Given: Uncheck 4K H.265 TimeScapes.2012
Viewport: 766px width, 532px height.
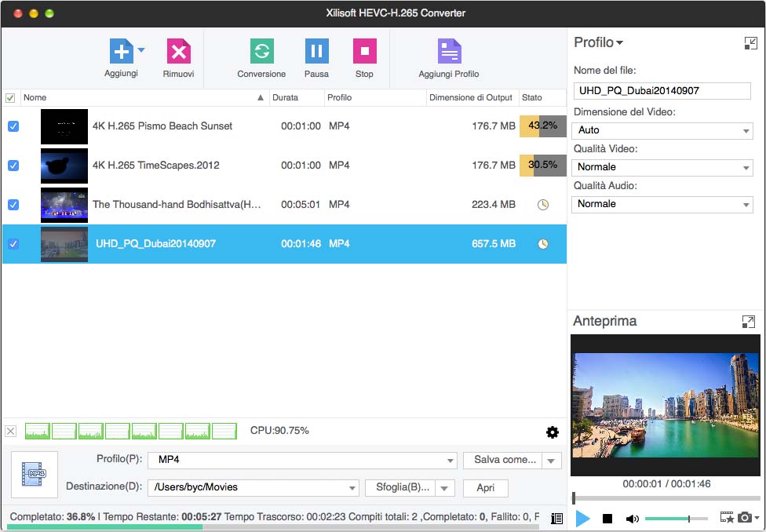Looking at the screenshot, I should (x=13, y=165).
